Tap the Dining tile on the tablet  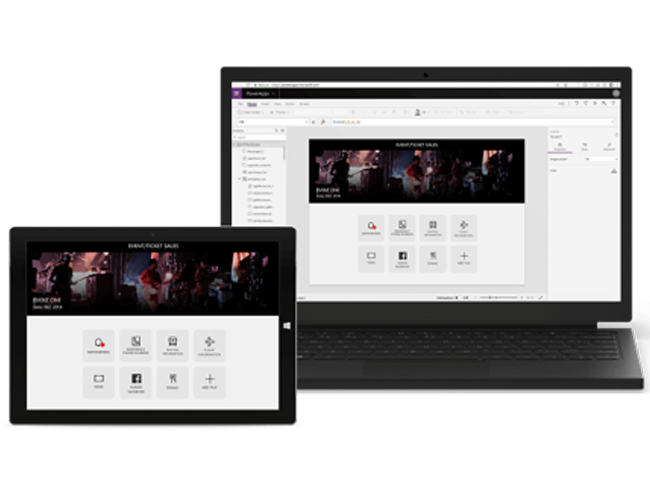[x=173, y=382]
